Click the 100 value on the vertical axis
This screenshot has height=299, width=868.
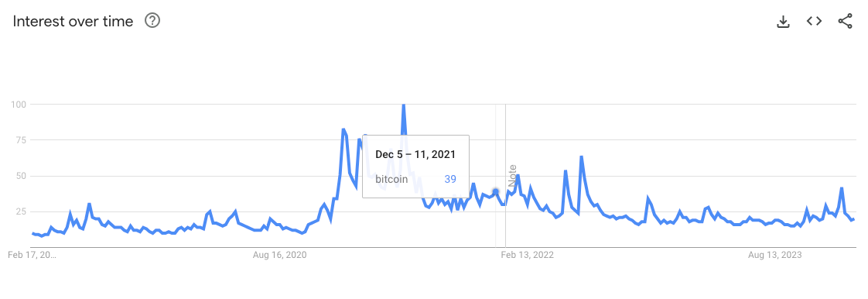[19, 105]
